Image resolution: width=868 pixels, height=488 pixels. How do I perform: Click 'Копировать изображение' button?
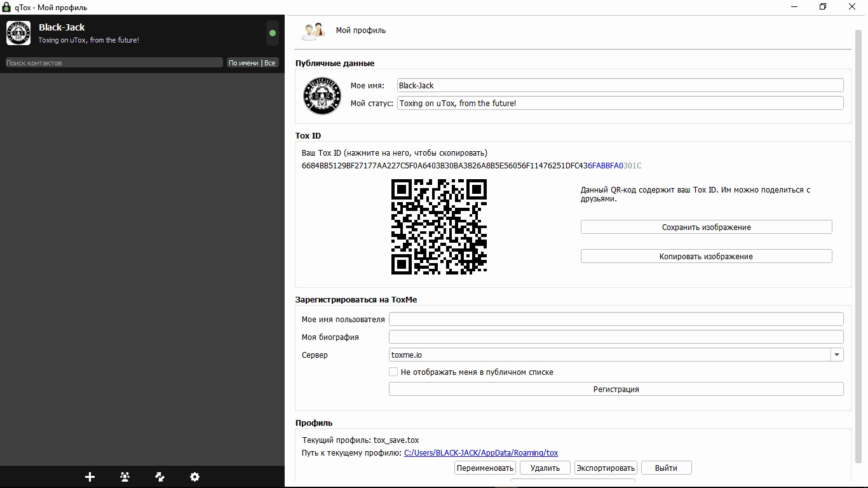[706, 256]
